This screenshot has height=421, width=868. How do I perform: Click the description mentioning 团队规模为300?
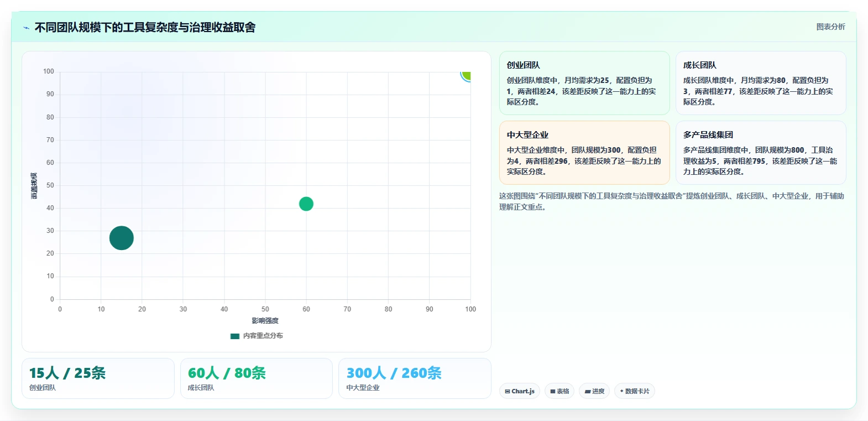(x=584, y=161)
